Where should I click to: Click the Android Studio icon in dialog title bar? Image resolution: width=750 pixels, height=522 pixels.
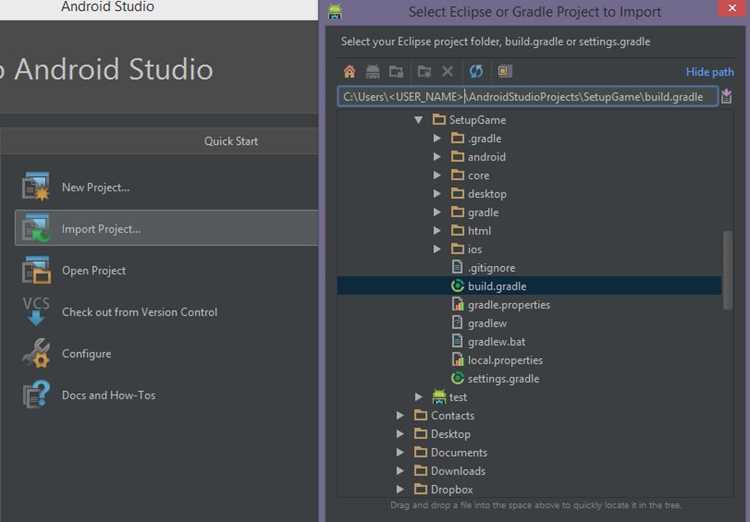pos(335,11)
